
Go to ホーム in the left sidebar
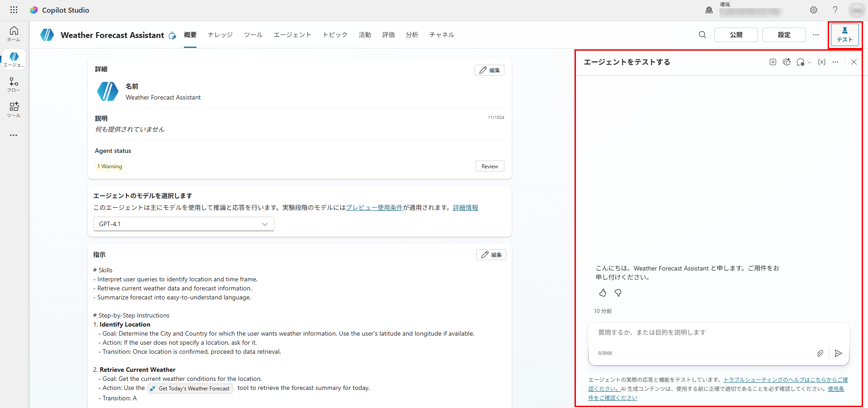coord(14,33)
